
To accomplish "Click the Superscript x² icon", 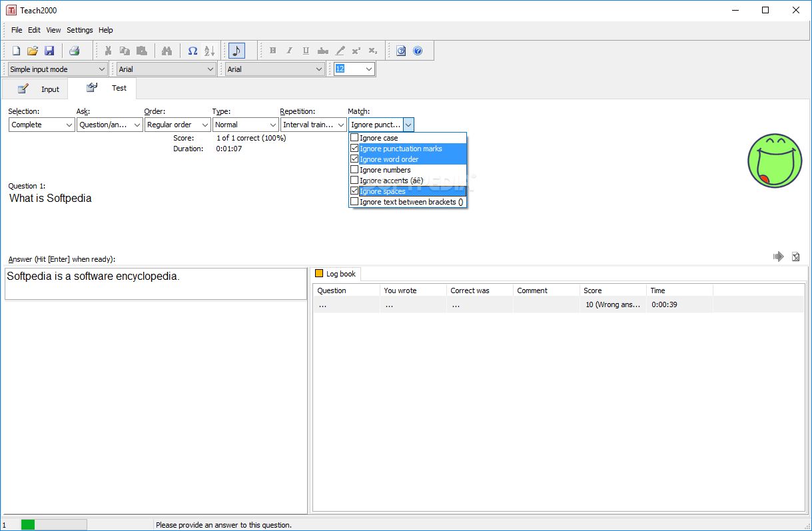I will point(356,51).
